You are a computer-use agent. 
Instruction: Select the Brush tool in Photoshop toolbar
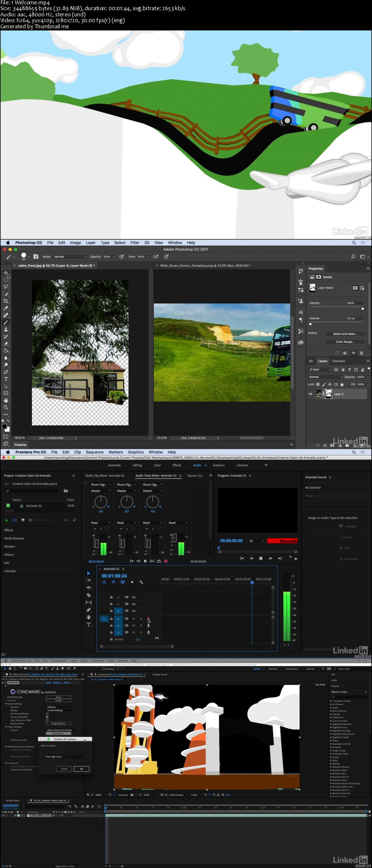5,323
